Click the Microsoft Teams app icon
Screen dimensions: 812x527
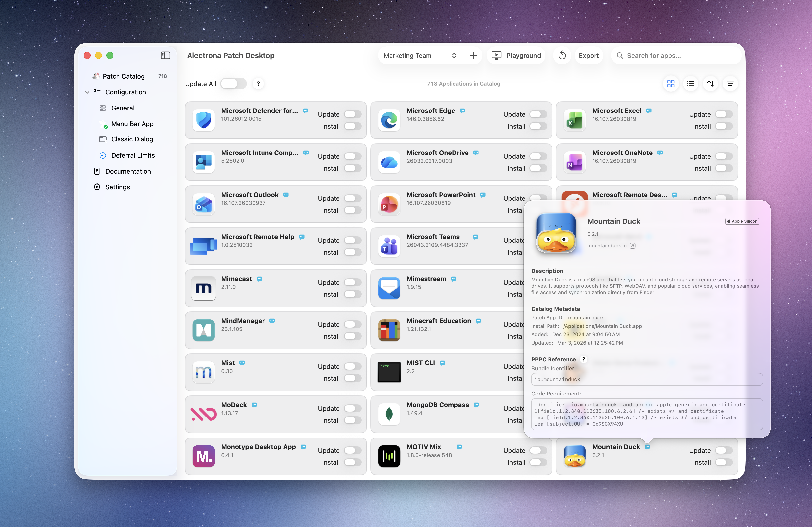click(x=389, y=246)
